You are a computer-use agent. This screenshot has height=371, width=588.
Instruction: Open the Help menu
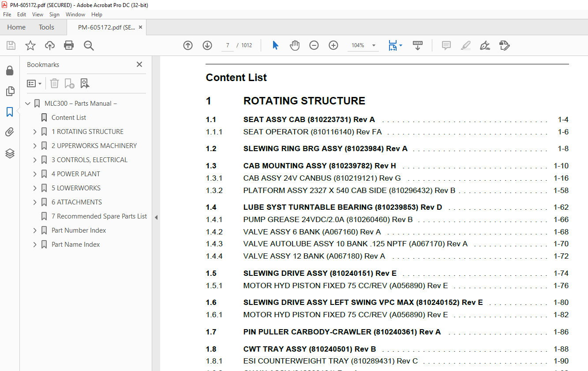coord(97,15)
